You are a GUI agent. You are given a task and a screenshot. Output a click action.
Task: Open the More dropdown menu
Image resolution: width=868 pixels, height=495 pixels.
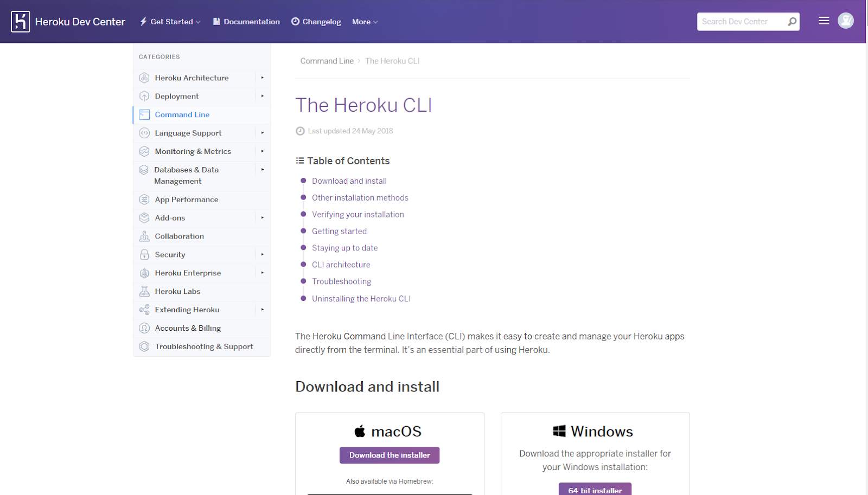365,22
